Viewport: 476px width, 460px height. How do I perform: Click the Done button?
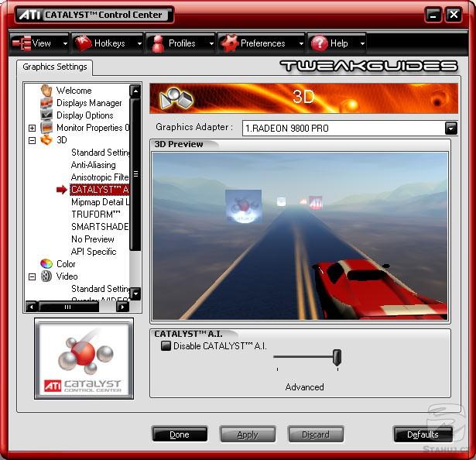click(x=180, y=434)
